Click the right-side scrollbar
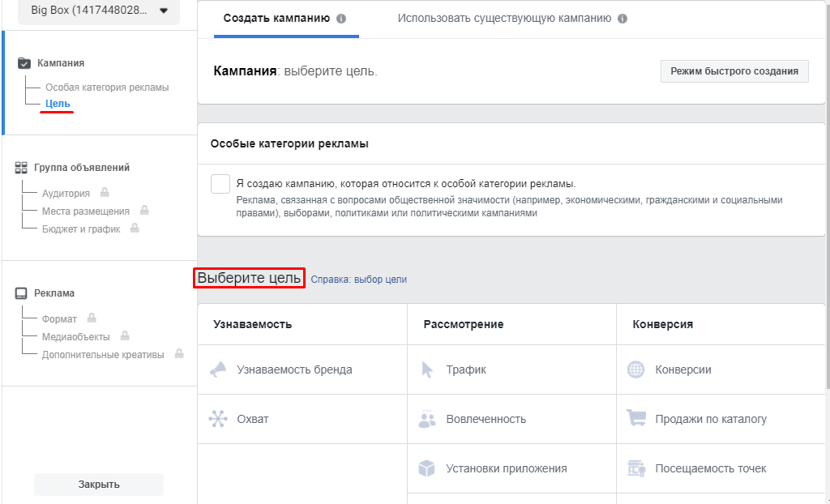This screenshot has height=504, width=830. click(x=824, y=243)
